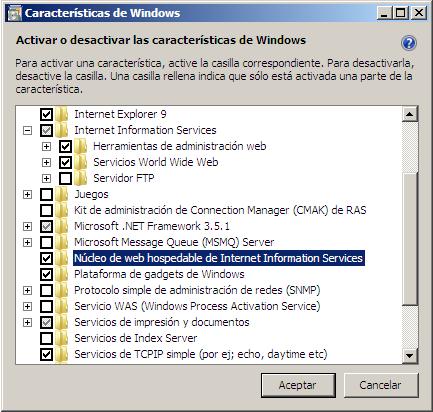Screen dimensions: 433x412
Task: Click the Internet Explorer 9 folder icon
Action: (62, 114)
